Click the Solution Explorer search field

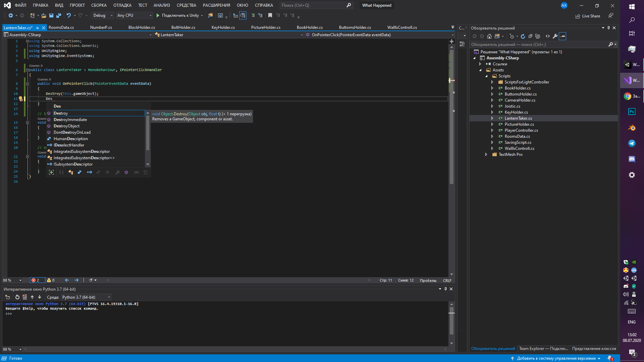pyautogui.click(x=539, y=45)
